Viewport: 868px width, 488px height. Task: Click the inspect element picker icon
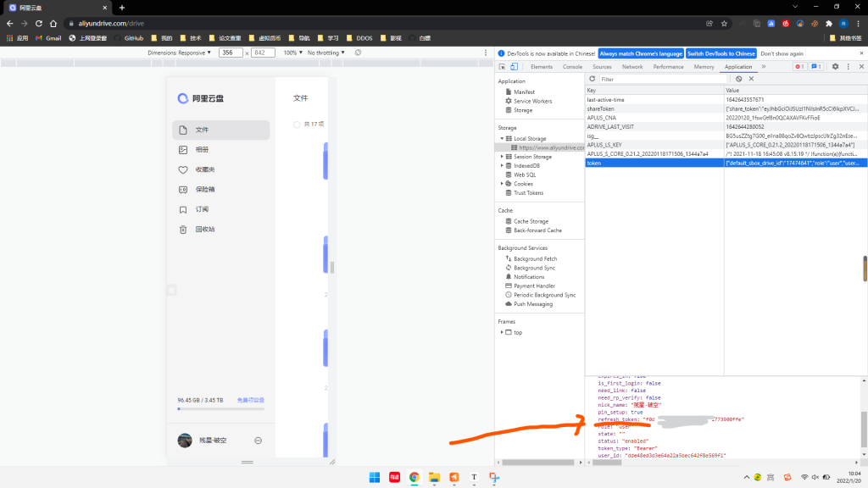[x=502, y=66]
